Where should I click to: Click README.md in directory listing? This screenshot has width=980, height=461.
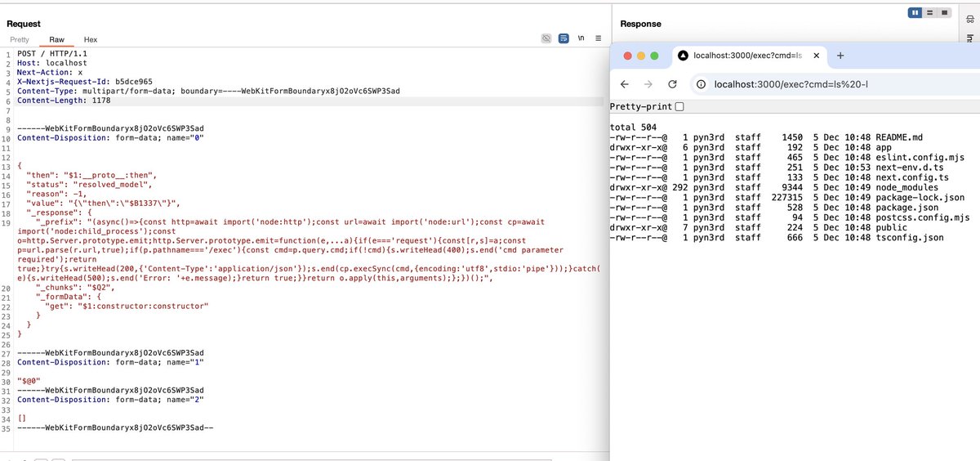pos(899,137)
